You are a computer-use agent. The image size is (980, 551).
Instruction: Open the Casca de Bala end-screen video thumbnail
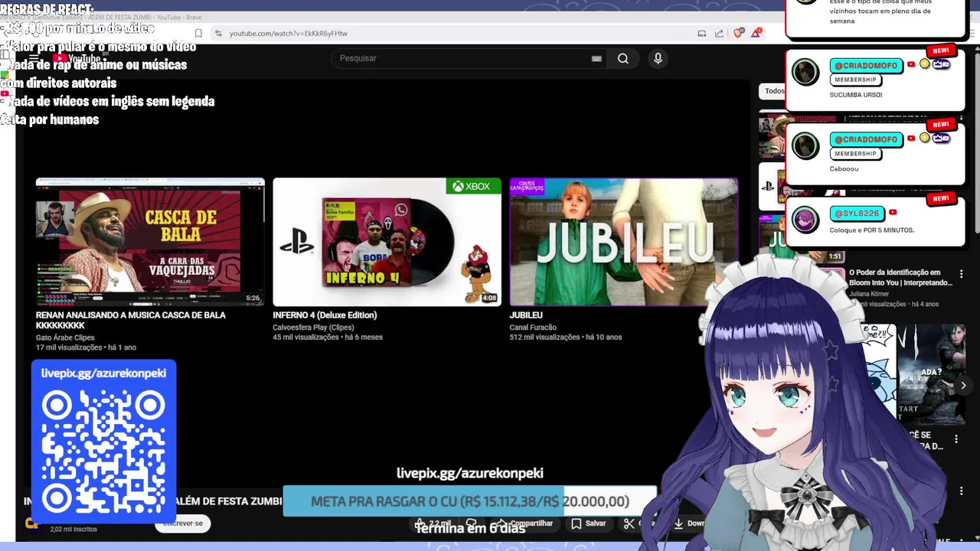(x=150, y=242)
